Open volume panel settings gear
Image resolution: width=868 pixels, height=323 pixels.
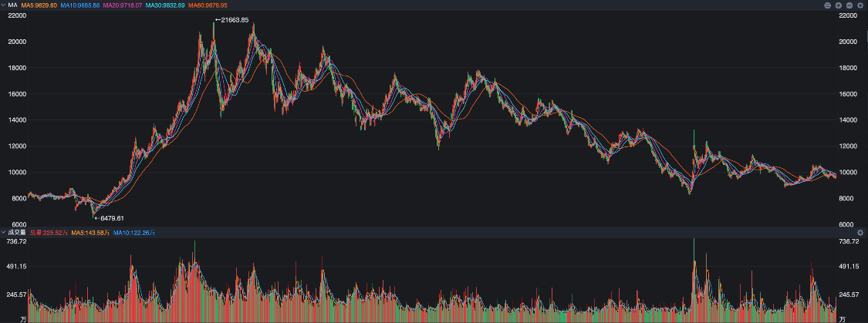click(860, 231)
